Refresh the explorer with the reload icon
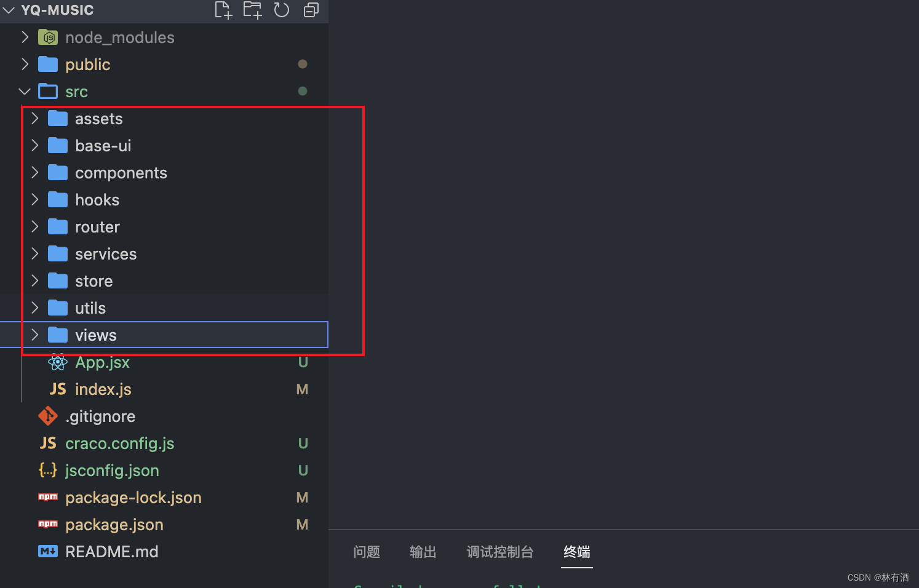The image size is (919, 588). point(282,10)
